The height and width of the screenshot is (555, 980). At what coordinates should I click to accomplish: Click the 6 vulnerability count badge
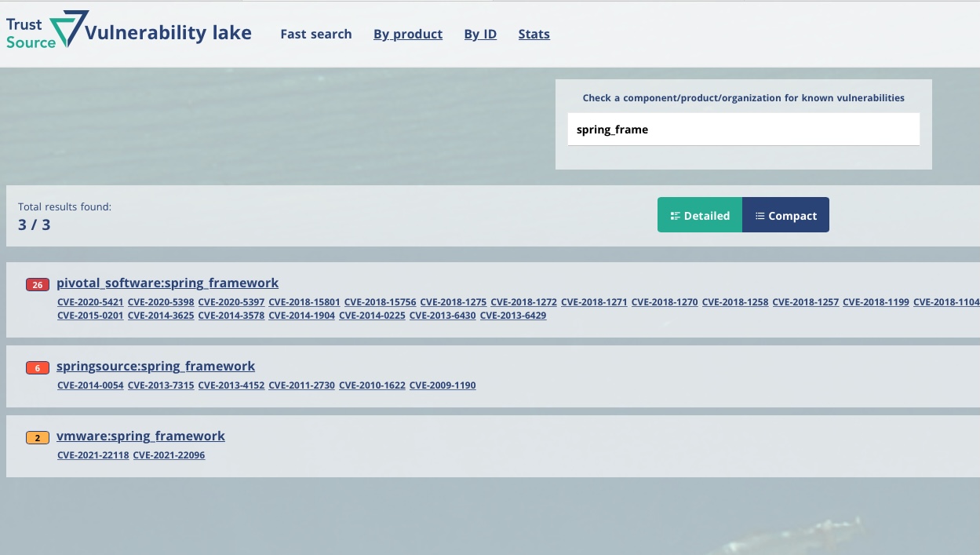37,367
